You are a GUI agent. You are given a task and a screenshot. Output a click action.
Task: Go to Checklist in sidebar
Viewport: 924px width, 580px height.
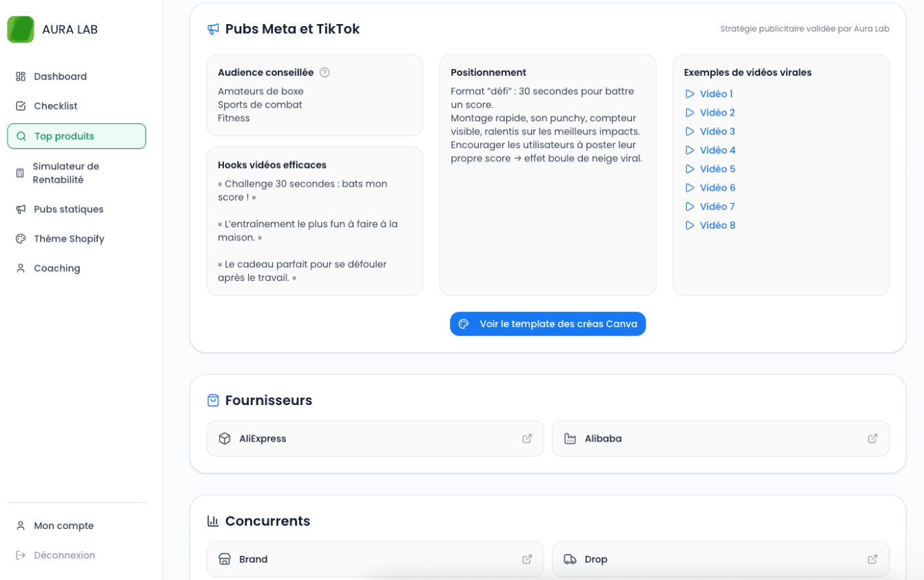(x=55, y=106)
